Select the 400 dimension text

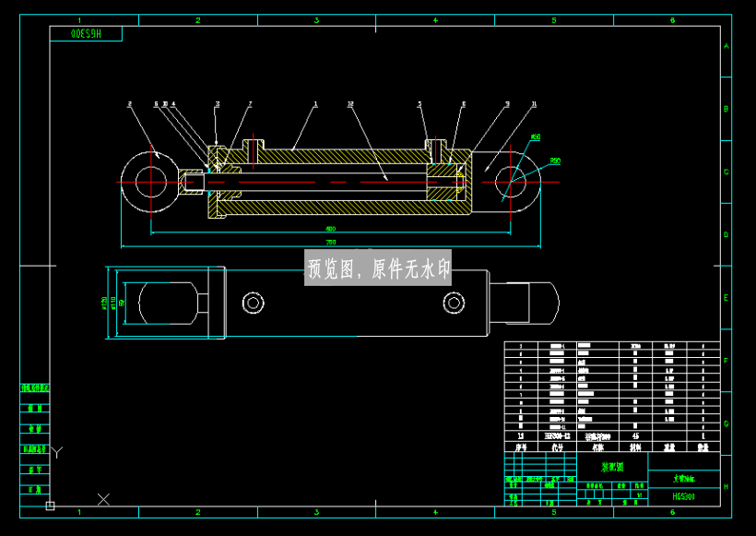[x=331, y=229]
